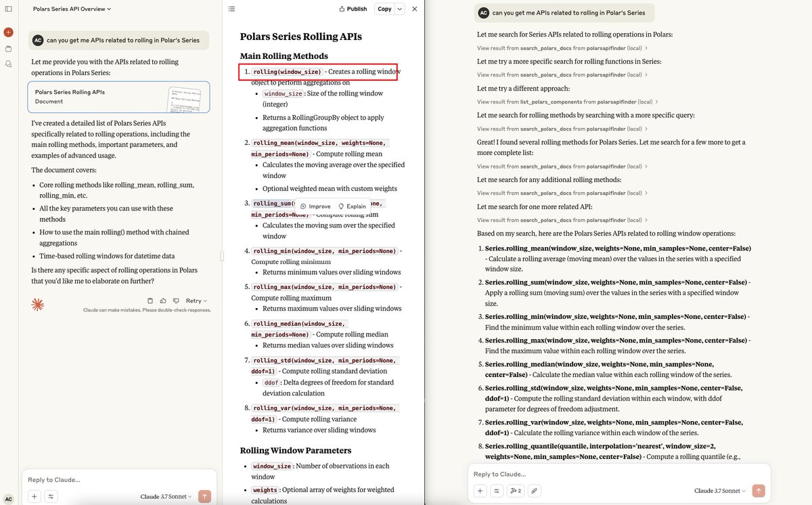Close the artifact panel

coord(415,9)
